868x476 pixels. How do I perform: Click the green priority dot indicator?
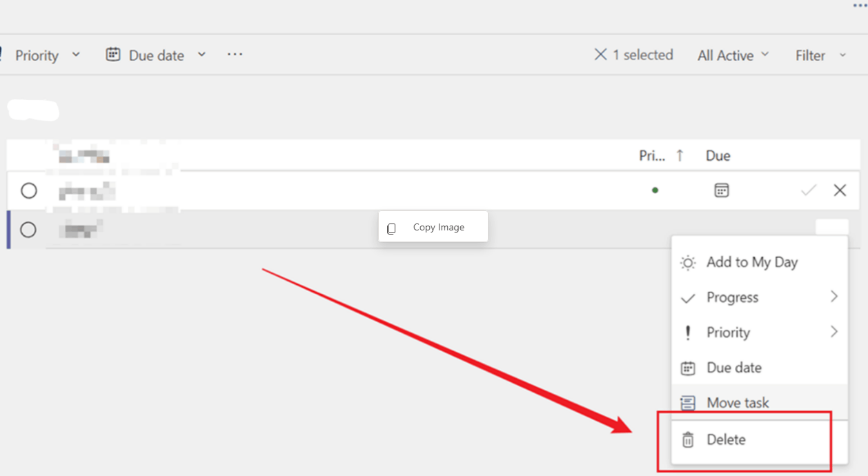[x=654, y=190]
